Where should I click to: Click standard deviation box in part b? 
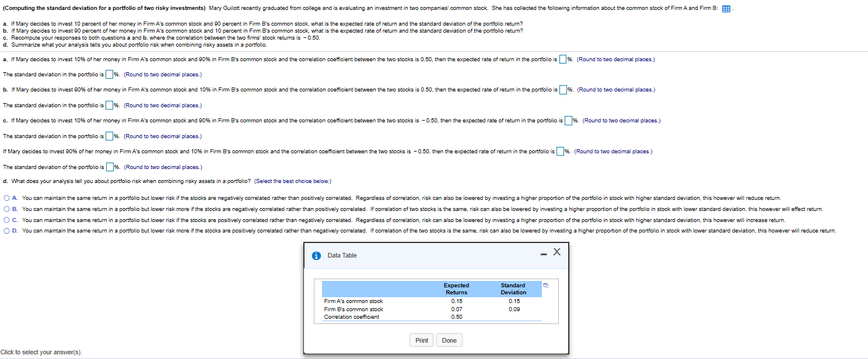click(x=109, y=105)
